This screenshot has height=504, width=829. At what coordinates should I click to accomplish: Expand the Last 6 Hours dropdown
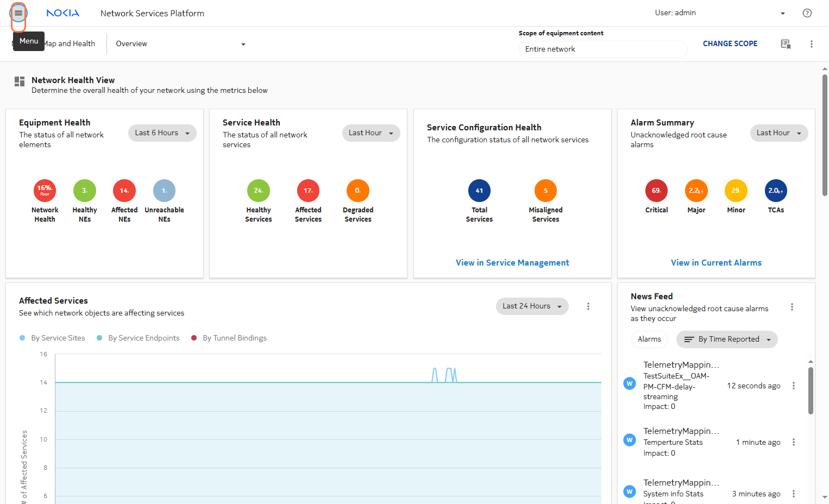162,133
